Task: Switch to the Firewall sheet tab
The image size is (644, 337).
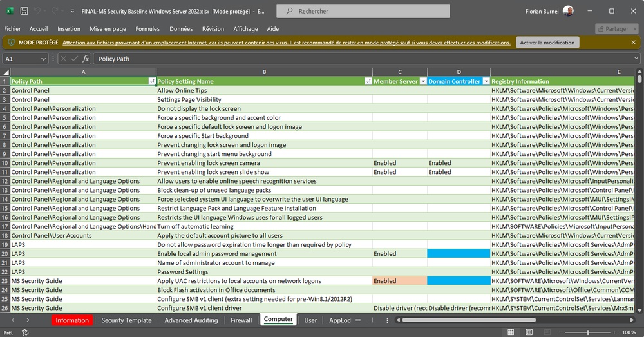Action: [241, 320]
